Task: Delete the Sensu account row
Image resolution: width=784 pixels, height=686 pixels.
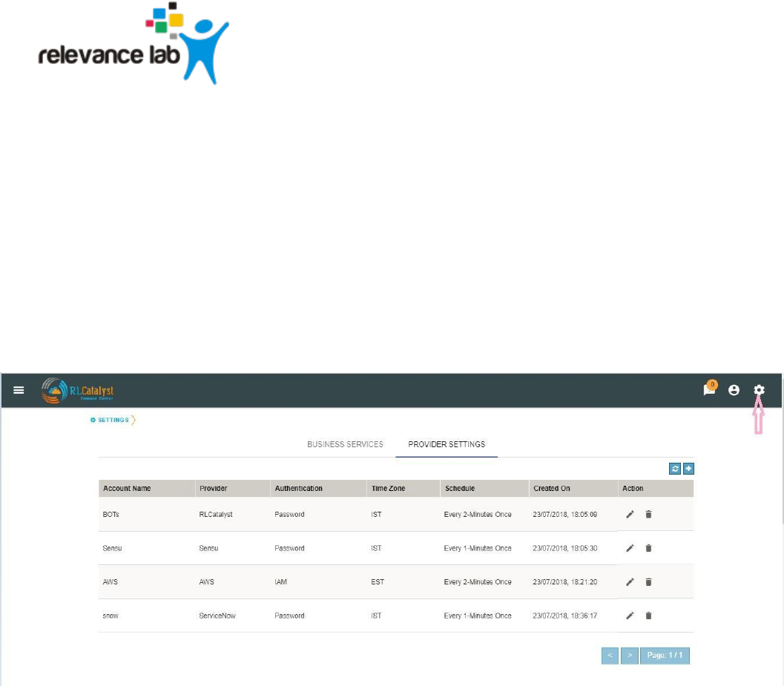Action: click(648, 548)
